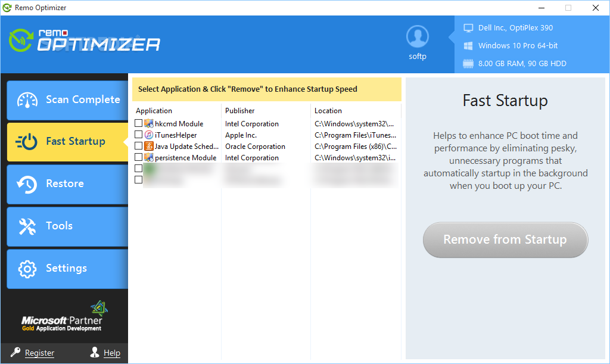Screen dimensions: 610x364
Task: Click the Java Update Scheduler icon
Action: [148, 146]
